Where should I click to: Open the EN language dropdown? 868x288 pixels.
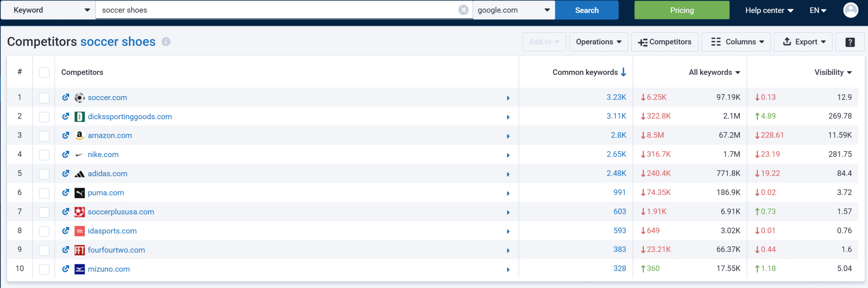[818, 10]
